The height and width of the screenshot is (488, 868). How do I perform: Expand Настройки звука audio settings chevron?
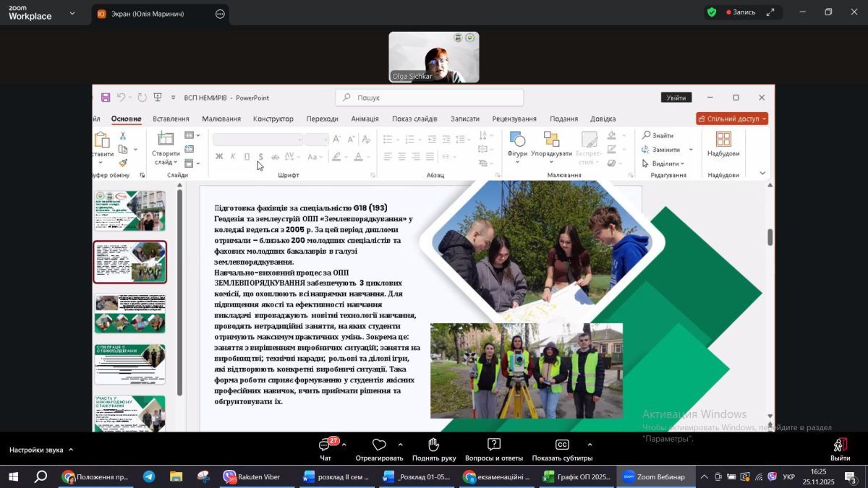(71, 450)
